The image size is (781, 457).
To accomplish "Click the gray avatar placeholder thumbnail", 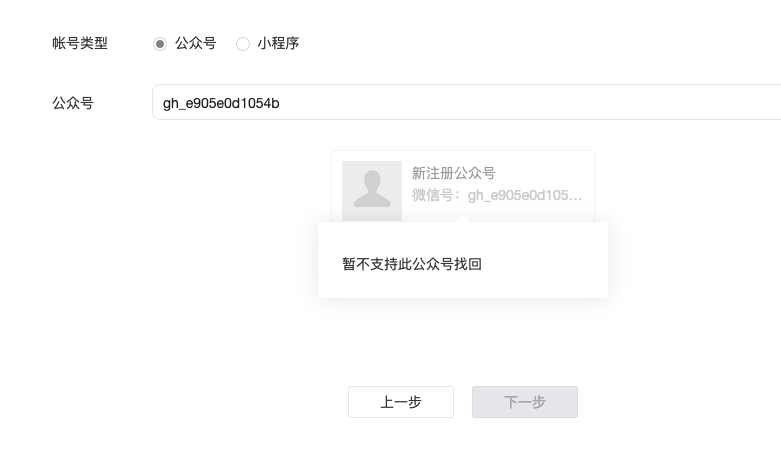I will coord(372,191).
